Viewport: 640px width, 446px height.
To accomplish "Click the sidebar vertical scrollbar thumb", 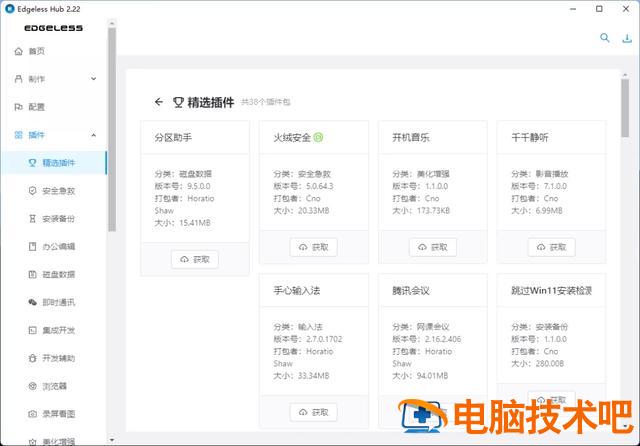I will coord(112,130).
